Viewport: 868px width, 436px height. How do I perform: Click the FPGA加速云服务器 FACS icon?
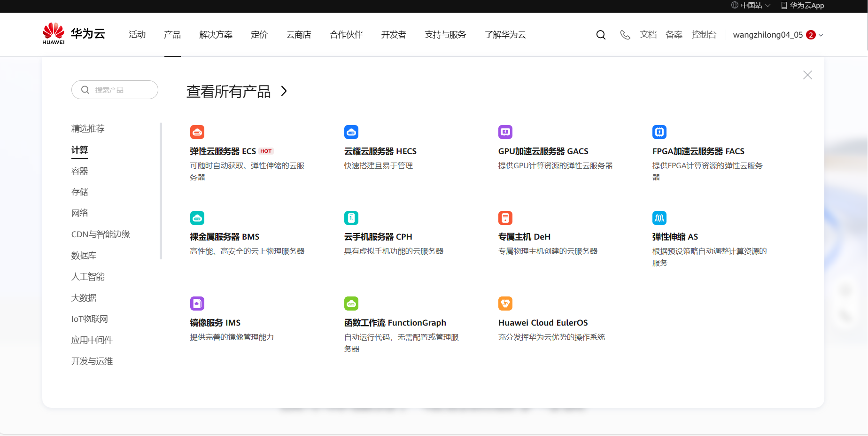[659, 132]
